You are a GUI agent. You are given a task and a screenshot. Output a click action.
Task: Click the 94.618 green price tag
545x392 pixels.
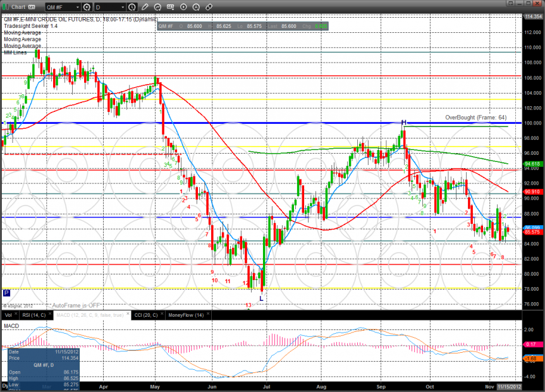532,164
